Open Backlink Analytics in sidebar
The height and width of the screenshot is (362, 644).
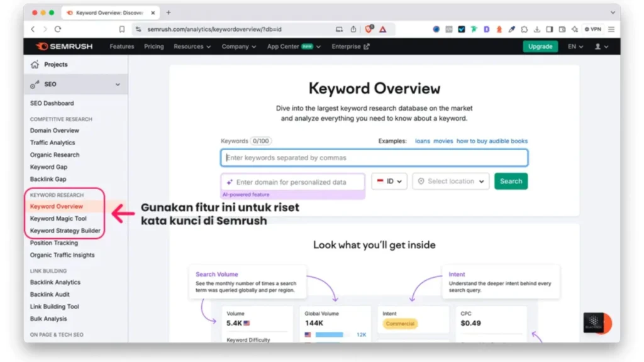click(55, 282)
